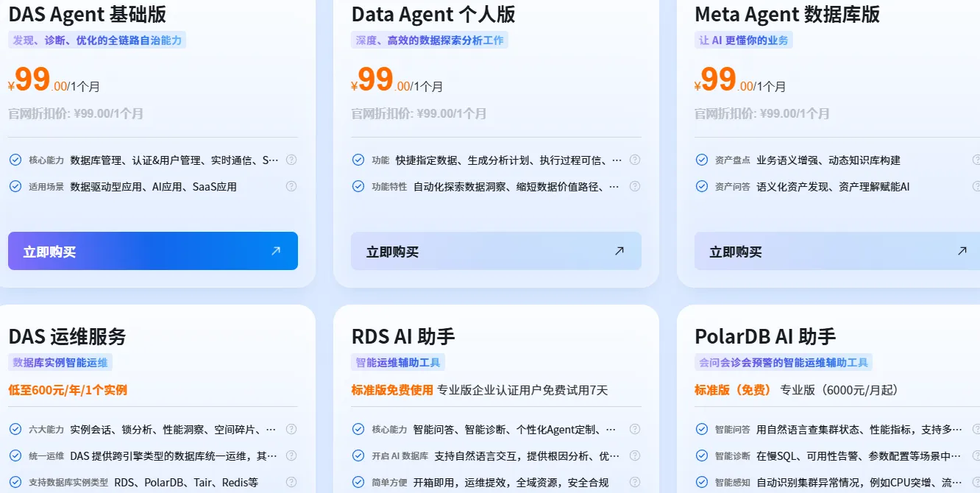Open help icon for 开启 AI 数据库 row
The image size is (980, 493).
pyautogui.click(x=635, y=455)
